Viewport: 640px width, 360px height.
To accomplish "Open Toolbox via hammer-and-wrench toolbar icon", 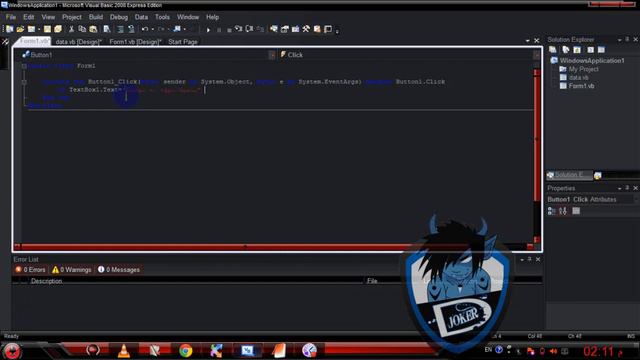I will coord(306,29).
